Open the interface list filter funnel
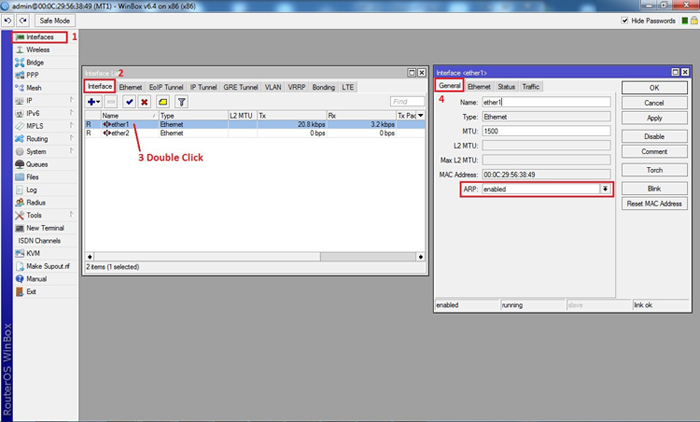Image resolution: width=700 pixels, height=422 pixels. (181, 102)
